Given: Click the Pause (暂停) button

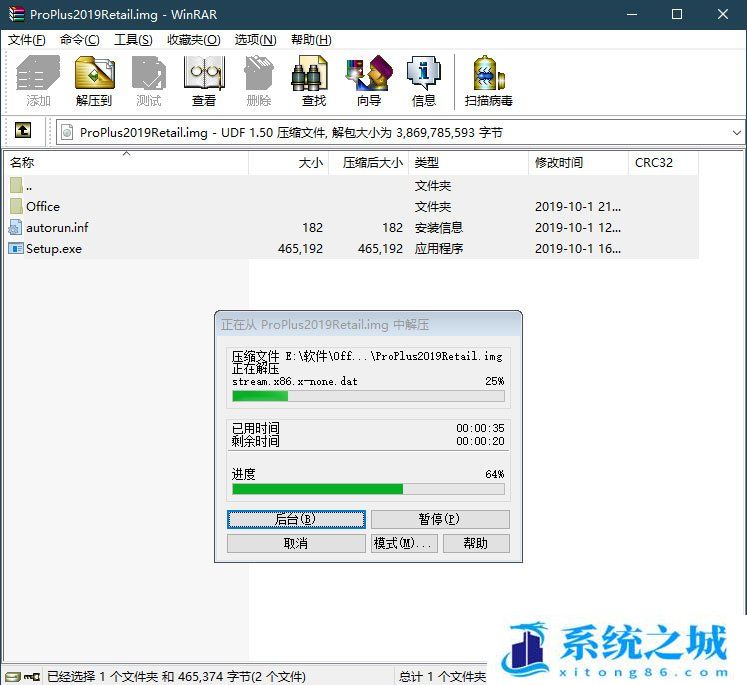Looking at the screenshot, I should pyautogui.click(x=440, y=519).
